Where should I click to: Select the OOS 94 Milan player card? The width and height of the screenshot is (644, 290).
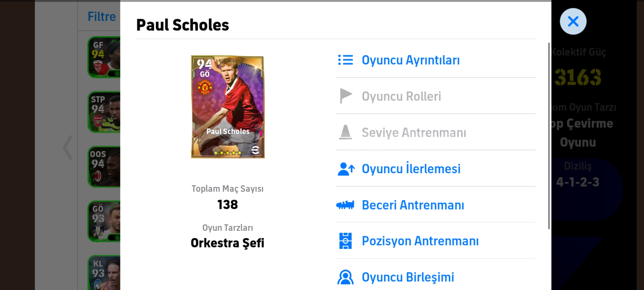[x=104, y=167]
